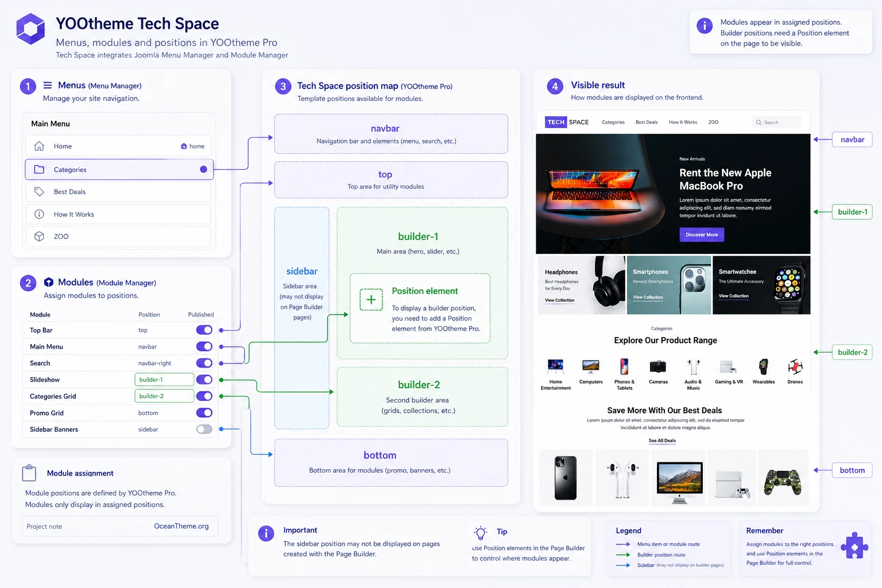This screenshot has width=882, height=588.
Task: Click the builder-2 label tag at right
Action: click(x=852, y=352)
